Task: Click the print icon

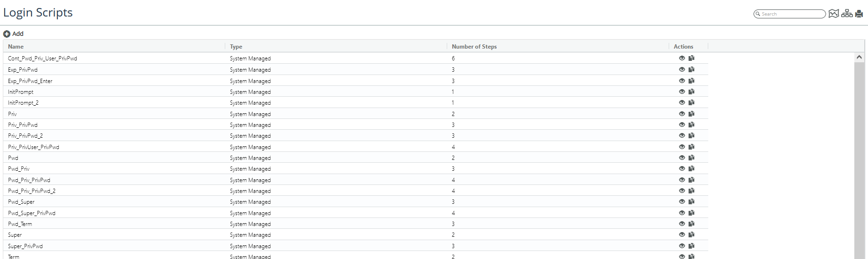Action: [x=859, y=14]
